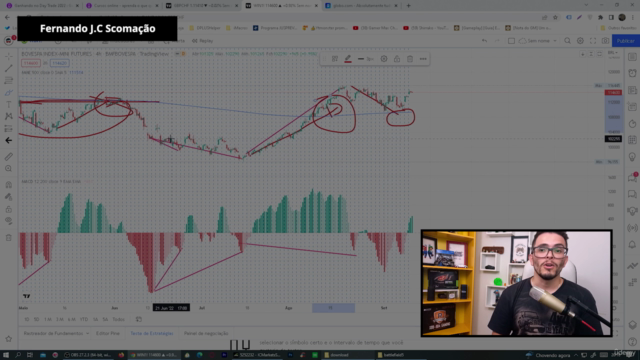Delete selected drawing with trash icon
This screenshot has width=640, height=360.
pyautogui.click(x=410, y=59)
